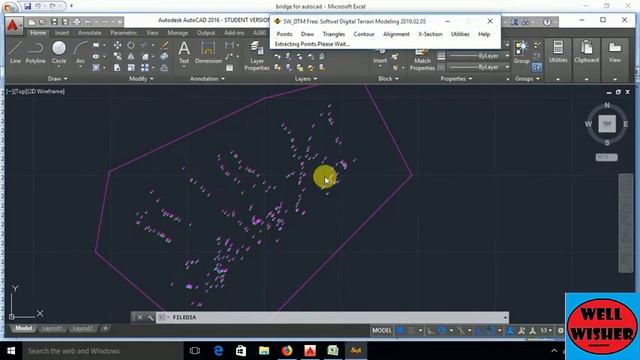Open Firefox from the taskbar
640x360 pixels.
coord(287,351)
